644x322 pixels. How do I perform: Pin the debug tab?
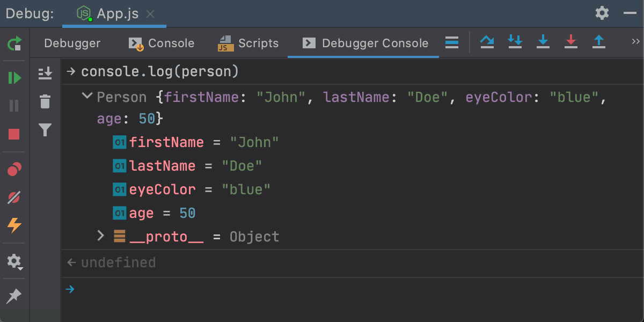pos(14,295)
